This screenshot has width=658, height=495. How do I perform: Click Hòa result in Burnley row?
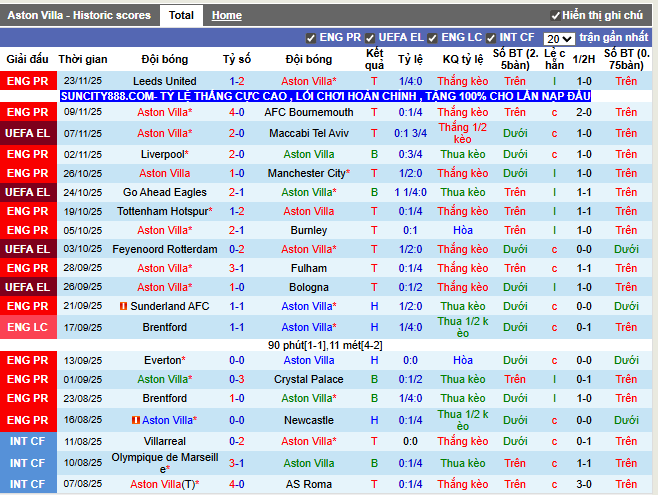pos(463,230)
